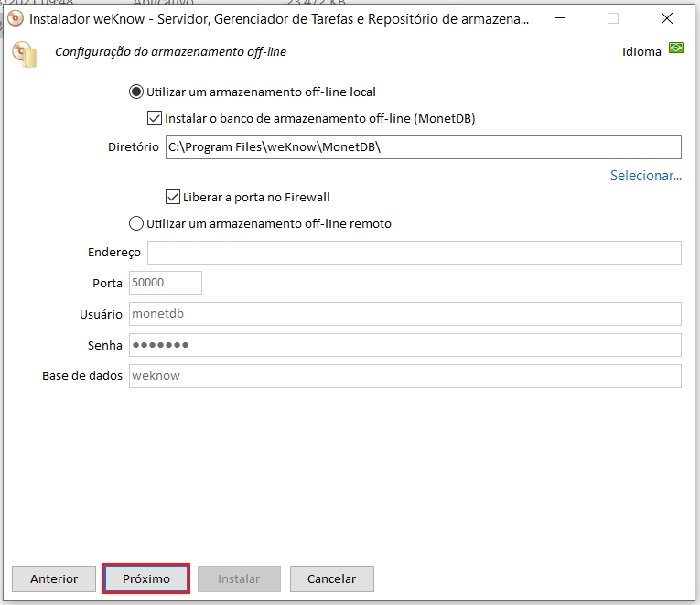Maximize the installer window

click(x=613, y=18)
